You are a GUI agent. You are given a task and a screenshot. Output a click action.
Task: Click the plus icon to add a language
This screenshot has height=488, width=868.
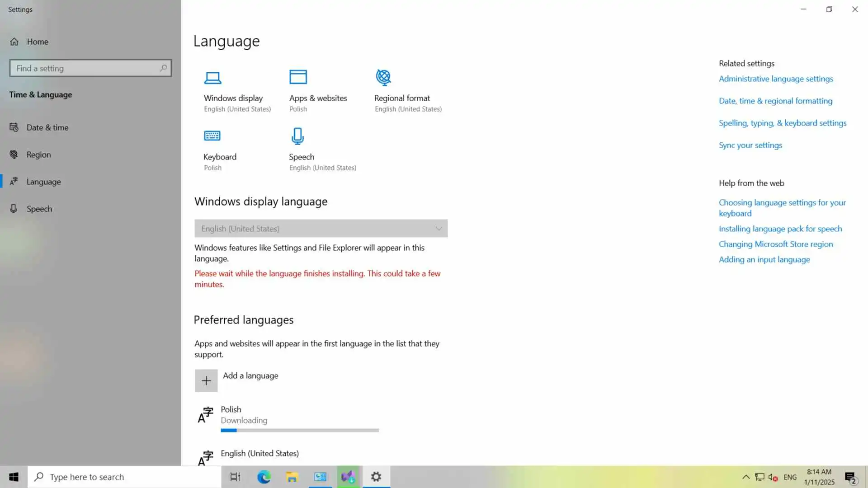click(206, 380)
